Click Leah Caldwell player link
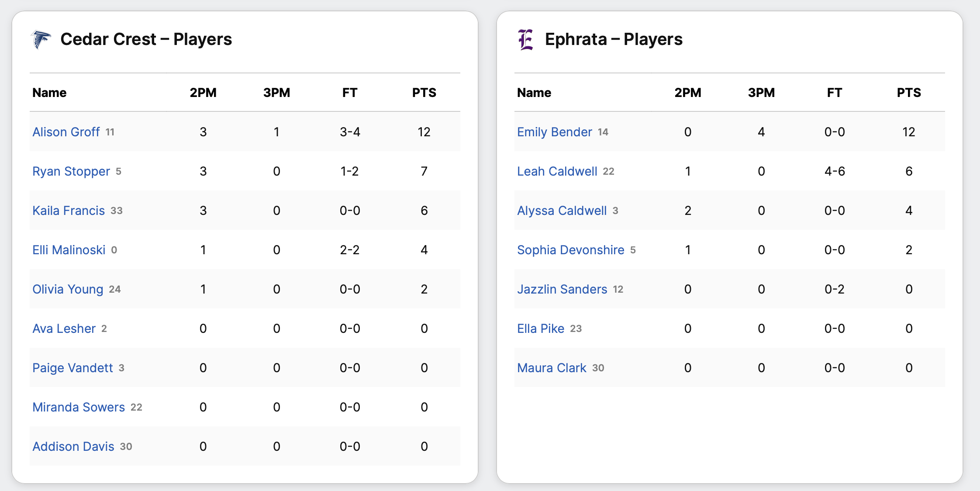Image resolution: width=980 pixels, height=491 pixels. 557,171
